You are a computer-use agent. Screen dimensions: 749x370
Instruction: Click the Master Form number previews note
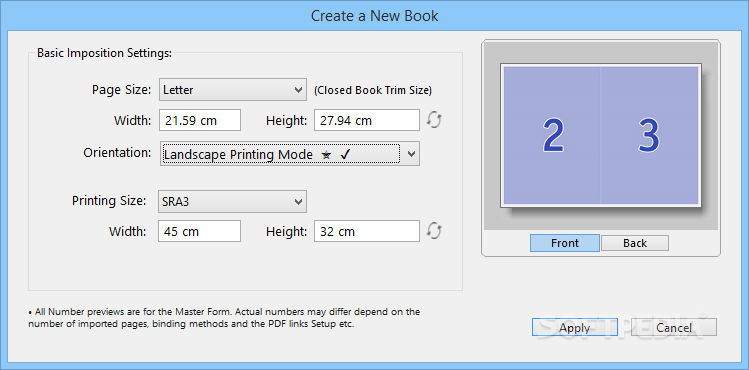[224, 318]
